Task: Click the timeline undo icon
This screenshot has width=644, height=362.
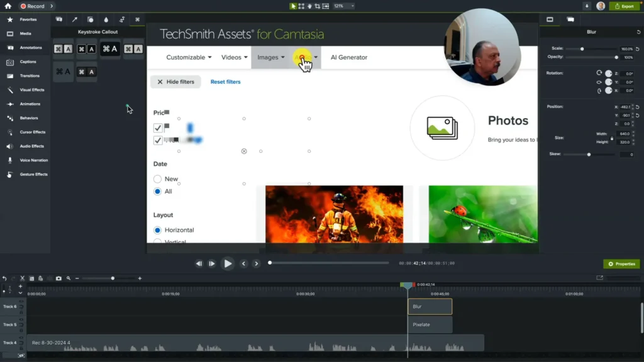Action: [x=4, y=278]
